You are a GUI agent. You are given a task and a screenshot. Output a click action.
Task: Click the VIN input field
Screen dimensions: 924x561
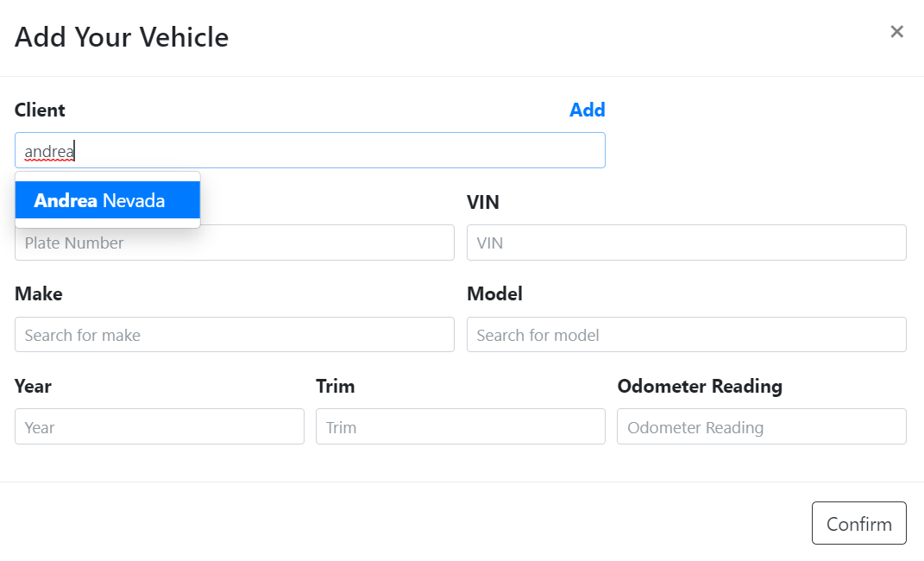[x=686, y=243]
